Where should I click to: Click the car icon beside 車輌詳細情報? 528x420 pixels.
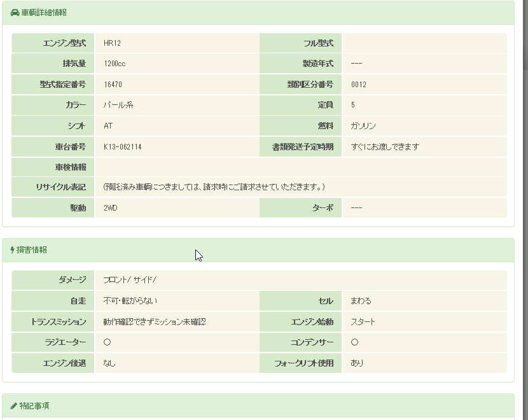[15, 13]
